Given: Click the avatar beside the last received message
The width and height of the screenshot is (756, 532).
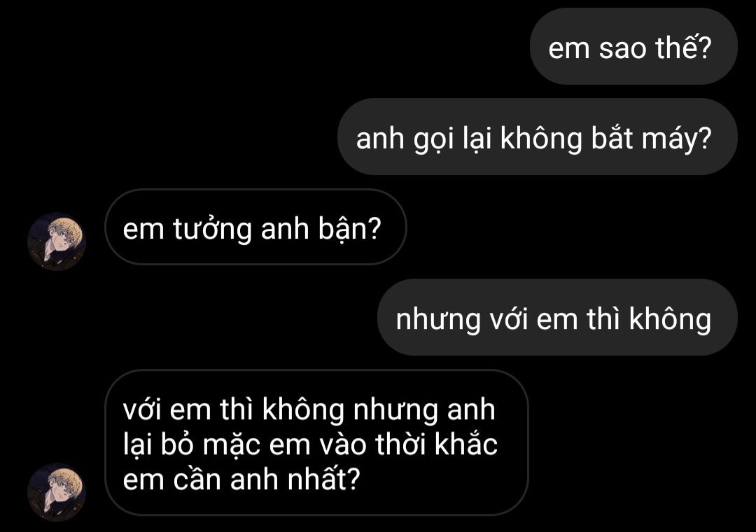Looking at the screenshot, I should (57, 492).
